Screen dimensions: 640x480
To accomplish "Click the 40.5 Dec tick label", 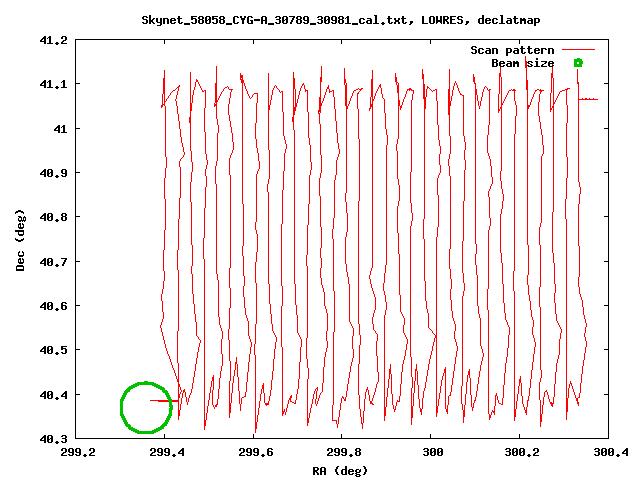I will click(x=53, y=350).
